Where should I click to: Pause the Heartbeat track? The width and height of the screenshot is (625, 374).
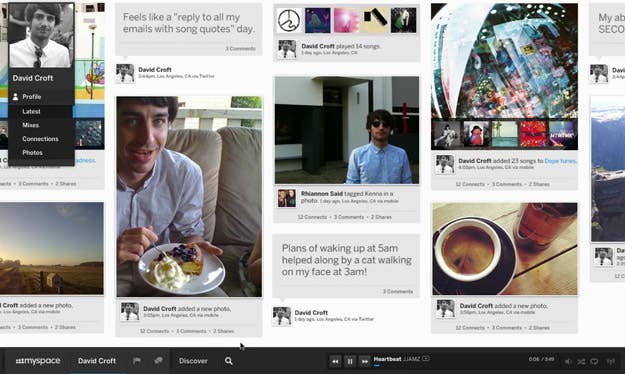[350, 361]
